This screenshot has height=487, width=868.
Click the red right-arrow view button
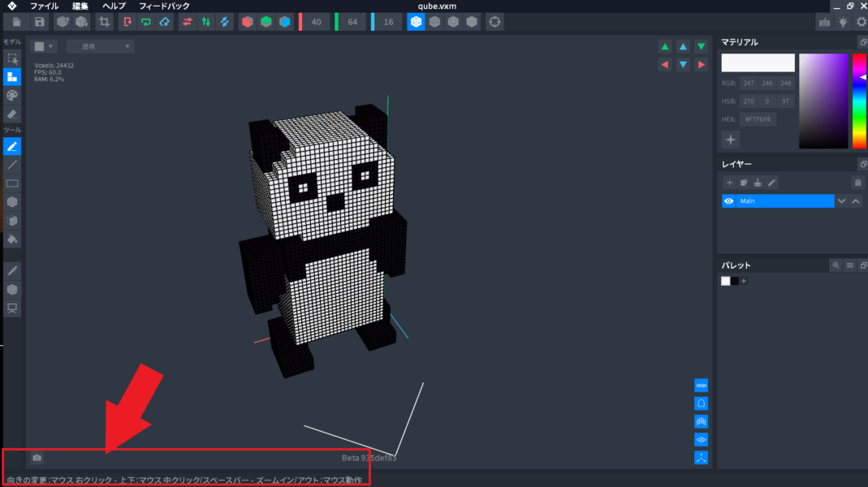[x=702, y=65]
